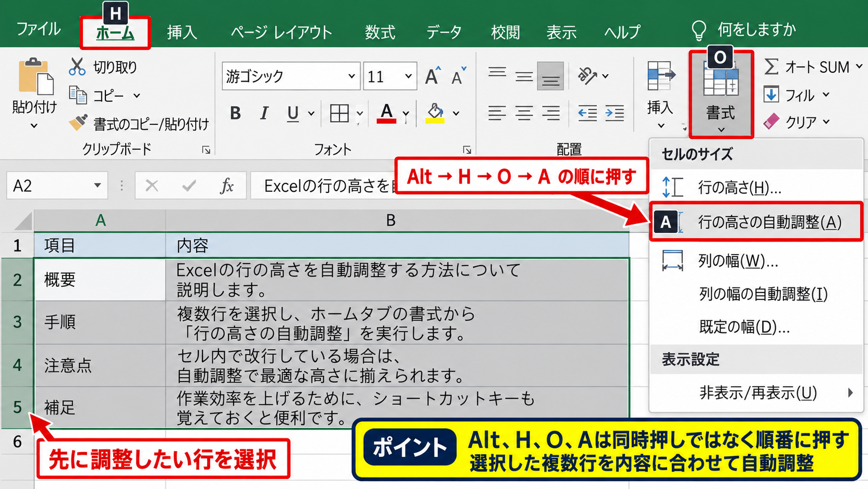Cancel entry with the X in formula bar
Image resolution: width=868 pixels, height=489 pixels.
click(x=152, y=186)
